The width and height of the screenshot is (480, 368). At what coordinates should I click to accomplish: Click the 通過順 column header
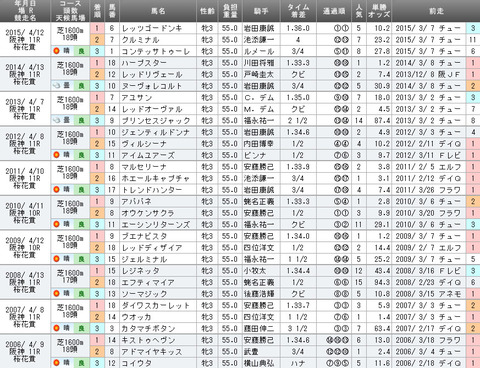click(x=334, y=11)
